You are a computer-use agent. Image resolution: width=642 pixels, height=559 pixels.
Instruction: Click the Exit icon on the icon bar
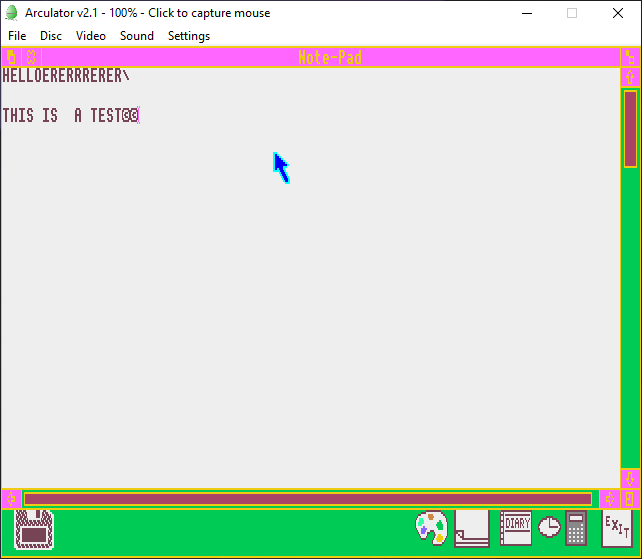click(x=617, y=526)
